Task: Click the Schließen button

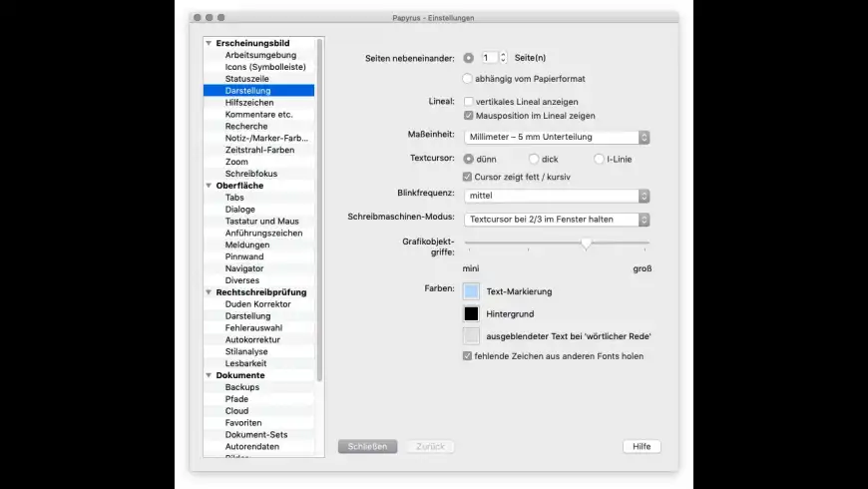Action: coord(367,446)
